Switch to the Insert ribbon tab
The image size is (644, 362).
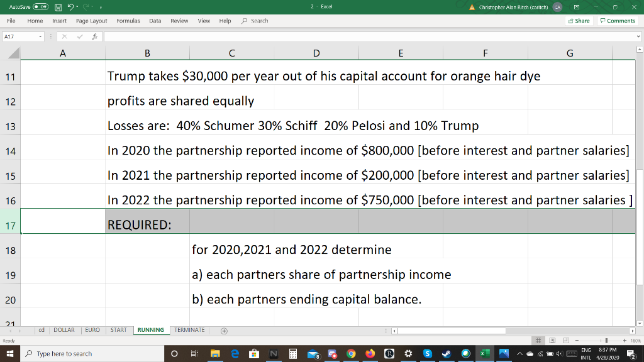click(x=59, y=21)
